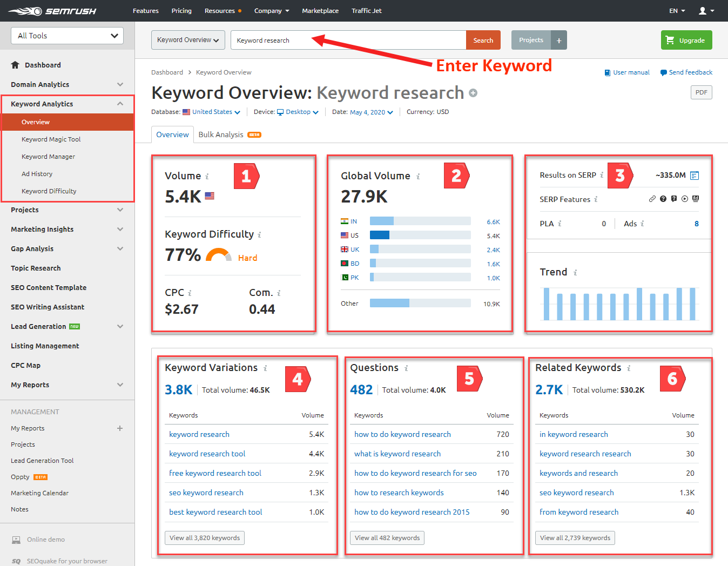Click the plus icon beside Projects button
The height and width of the screenshot is (566, 728).
coord(559,41)
